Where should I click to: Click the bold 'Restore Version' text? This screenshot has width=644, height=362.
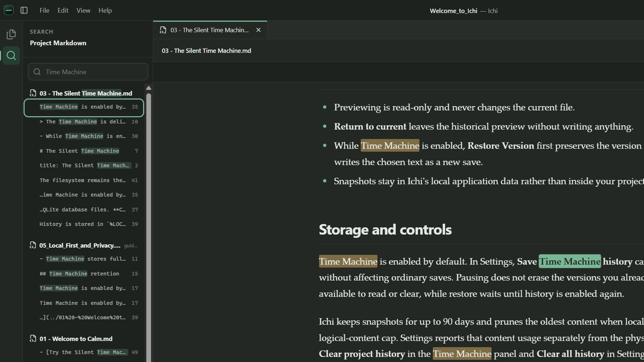pyautogui.click(x=501, y=146)
